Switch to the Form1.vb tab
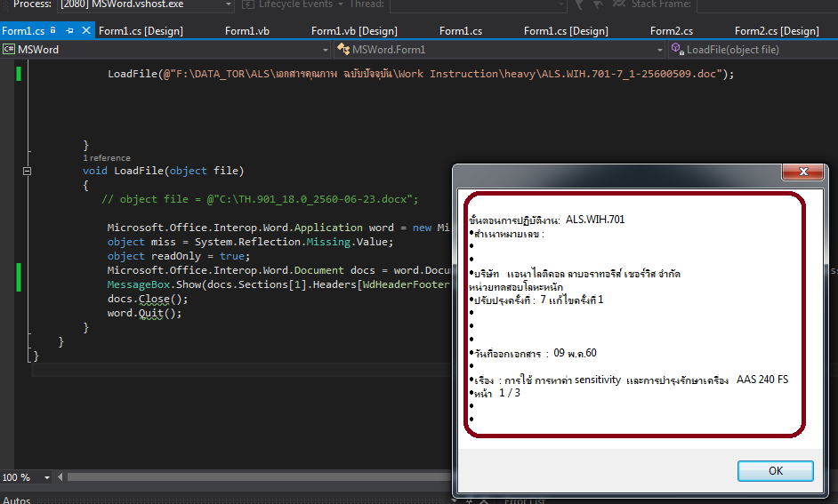This screenshot has height=504, width=838. (247, 31)
